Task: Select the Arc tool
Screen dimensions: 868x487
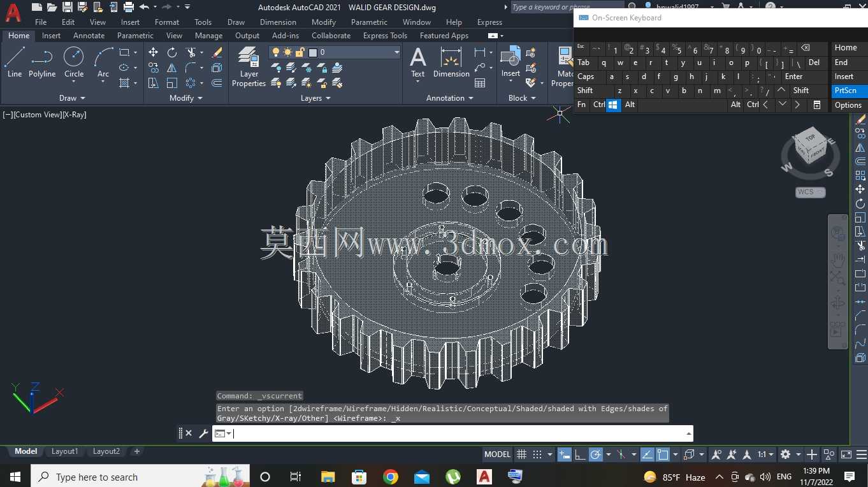Action: (103, 62)
